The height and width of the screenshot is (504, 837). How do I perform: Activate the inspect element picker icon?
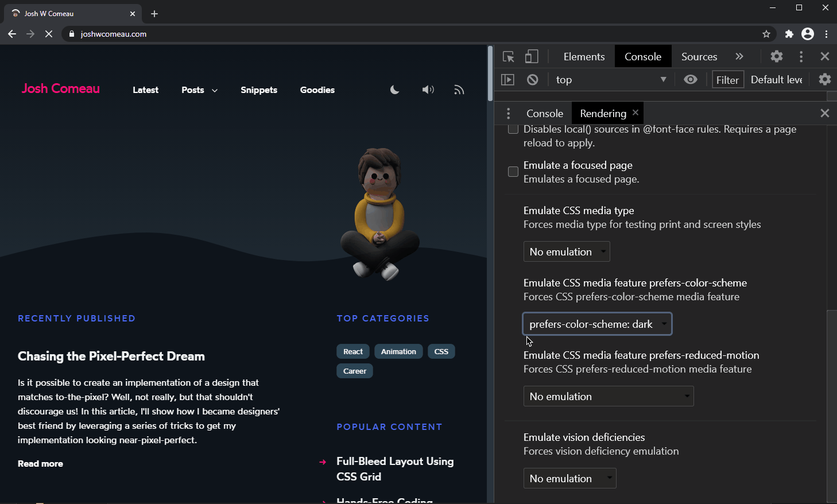click(508, 56)
